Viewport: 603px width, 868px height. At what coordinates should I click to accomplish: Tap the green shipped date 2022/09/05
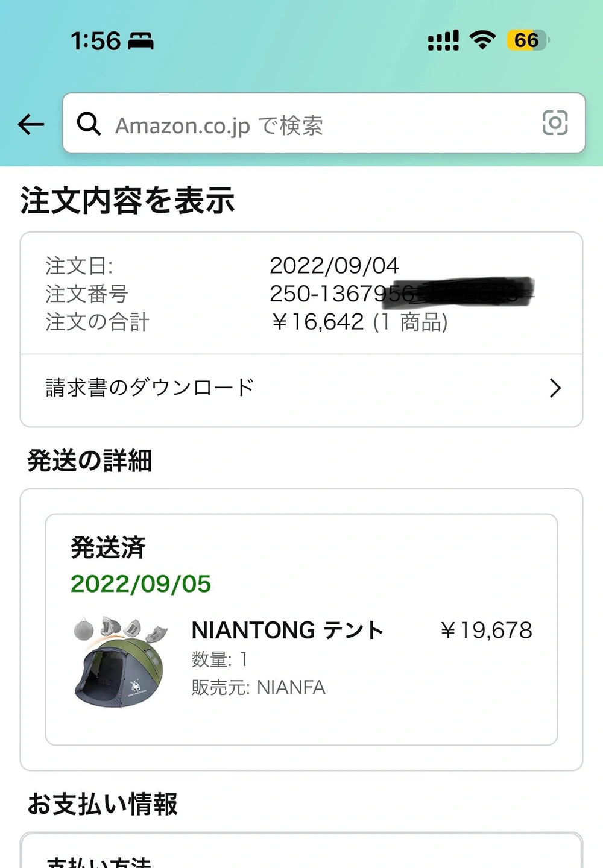pyautogui.click(x=141, y=583)
